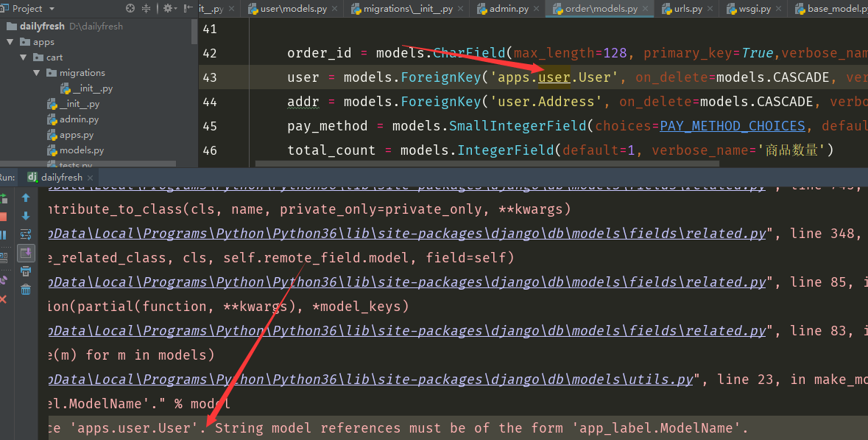The height and width of the screenshot is (440, 868).
Task: Open utils.py link at line 23
Action: coord(370,380)
